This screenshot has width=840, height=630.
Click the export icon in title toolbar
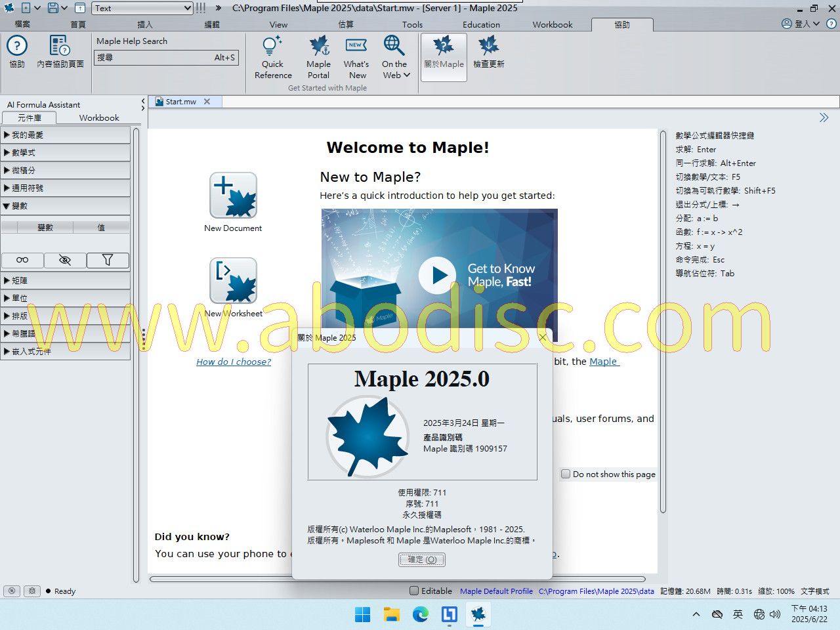point(79,8)
